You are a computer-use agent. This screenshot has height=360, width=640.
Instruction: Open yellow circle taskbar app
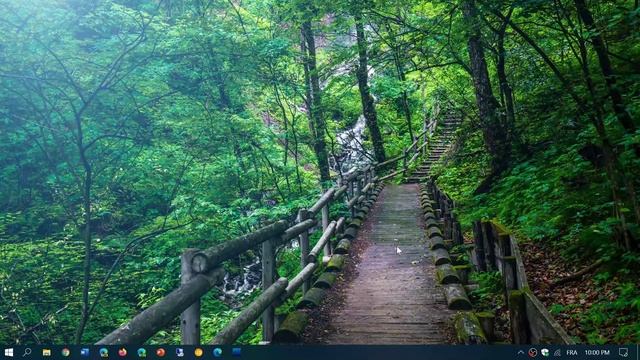pos(198,352)
